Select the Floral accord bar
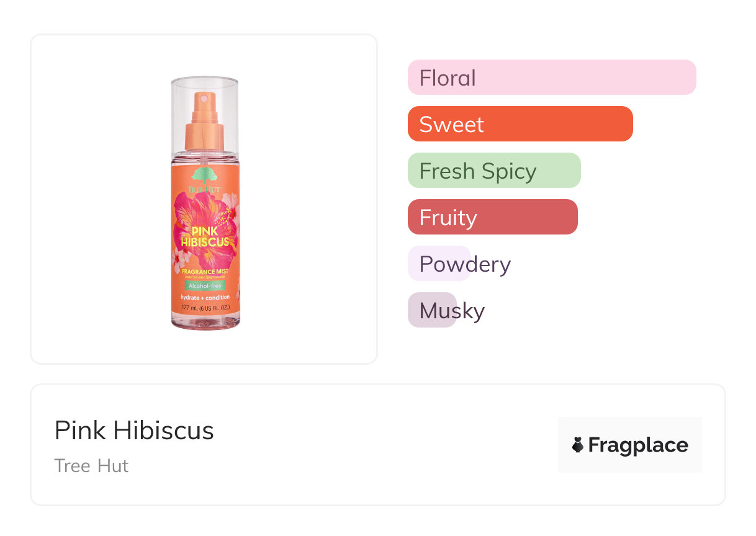 (x=551, y=78)
